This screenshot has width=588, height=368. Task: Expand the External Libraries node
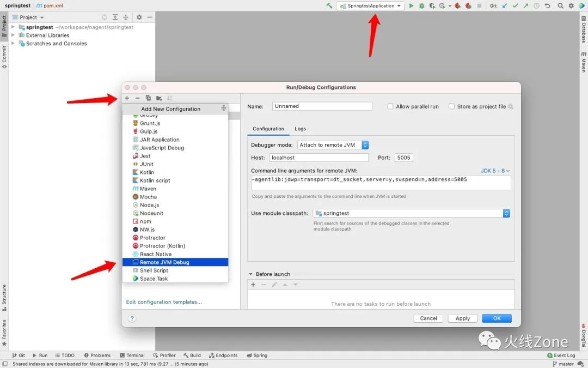click(13, 35)
